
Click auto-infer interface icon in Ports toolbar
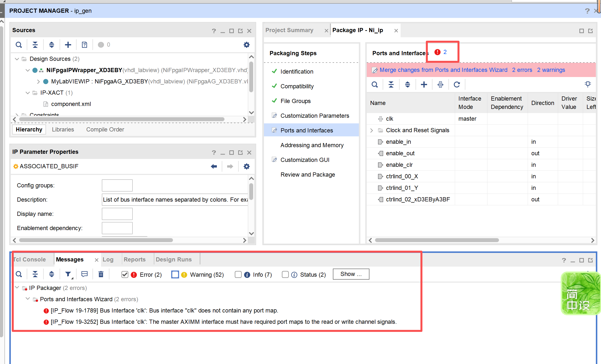(440, 85)
